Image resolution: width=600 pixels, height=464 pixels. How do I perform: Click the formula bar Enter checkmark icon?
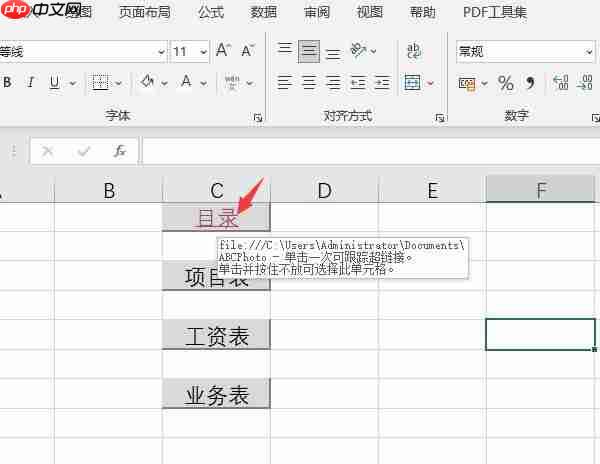click(83, 151)
